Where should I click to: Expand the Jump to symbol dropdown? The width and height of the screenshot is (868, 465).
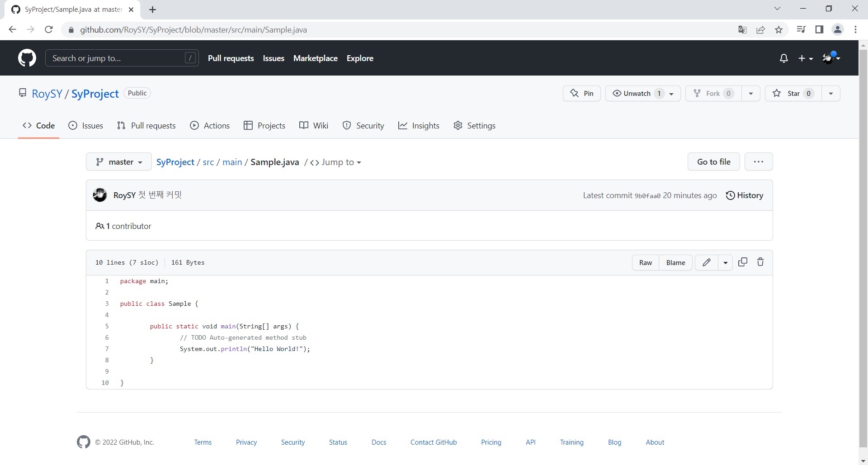335,162
